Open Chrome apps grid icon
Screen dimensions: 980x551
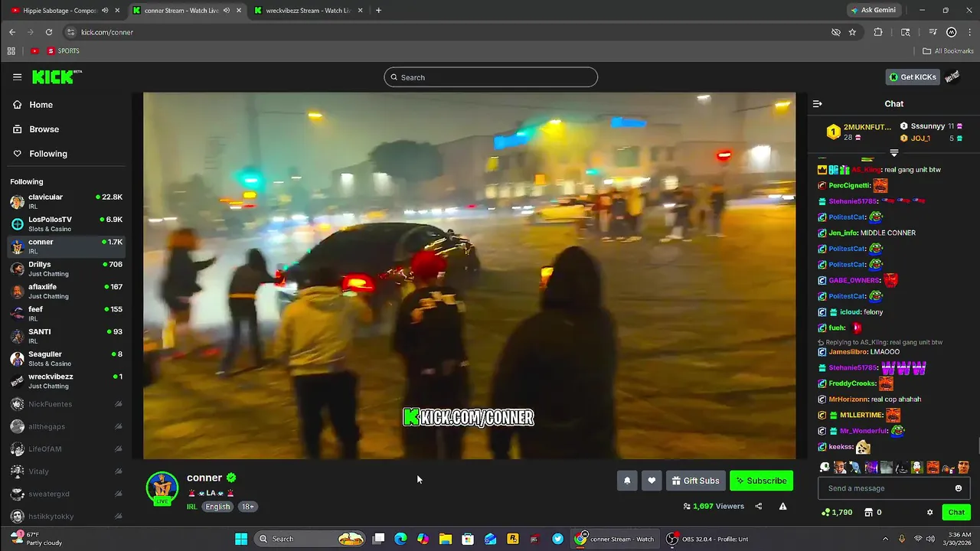[x=11, y=51]
